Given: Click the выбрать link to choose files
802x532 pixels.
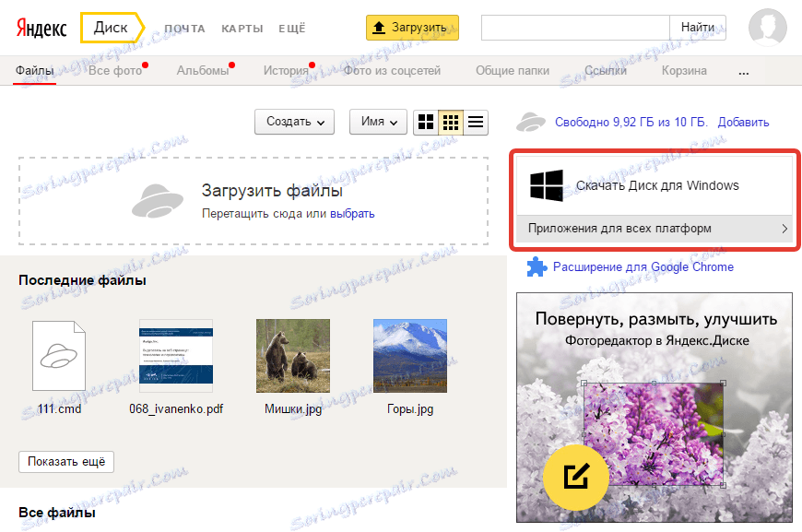Looking at the screenshot, I should [352, 213].
